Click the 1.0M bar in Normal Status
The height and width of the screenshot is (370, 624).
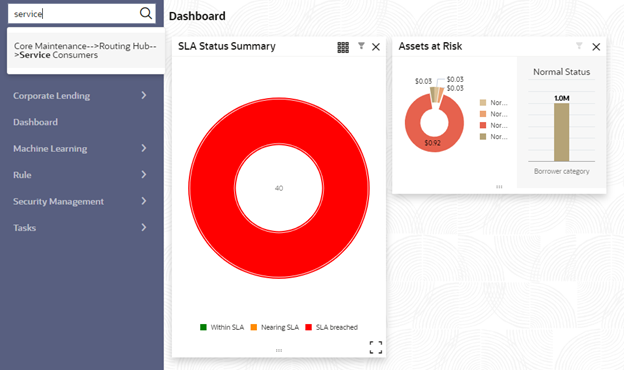point(562,132)
